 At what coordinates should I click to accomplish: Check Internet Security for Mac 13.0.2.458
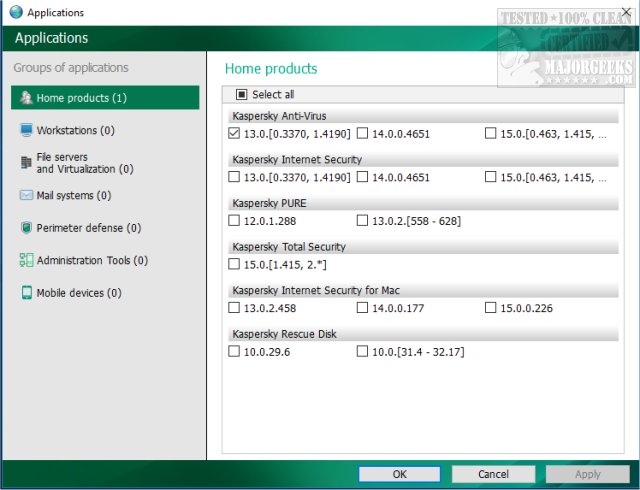point(234,308)
